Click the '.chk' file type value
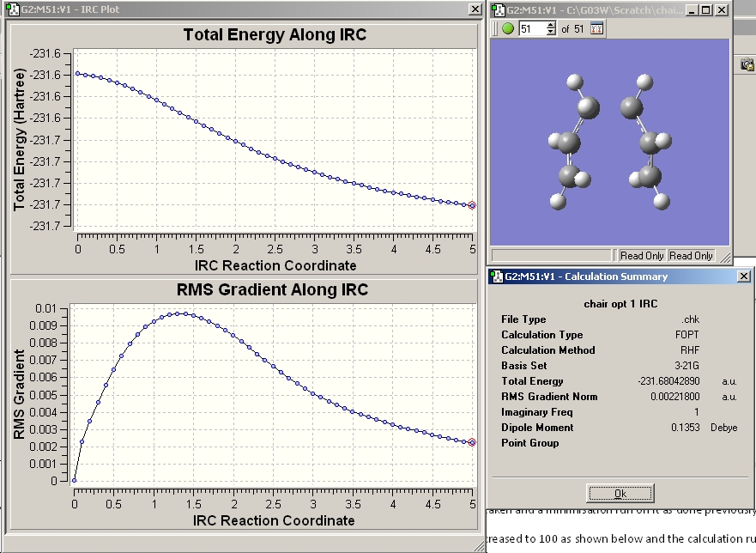This screenshot has width=756, height=553. [691, 319]
